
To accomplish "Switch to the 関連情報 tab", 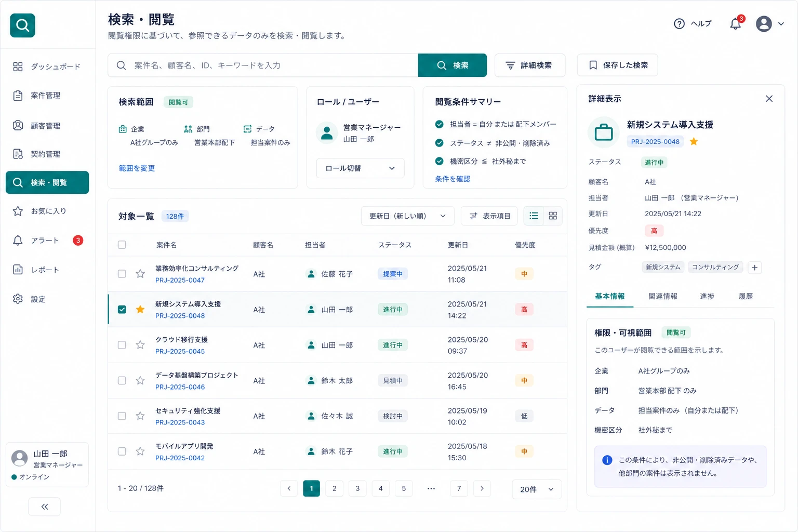I will click(663, 296).
